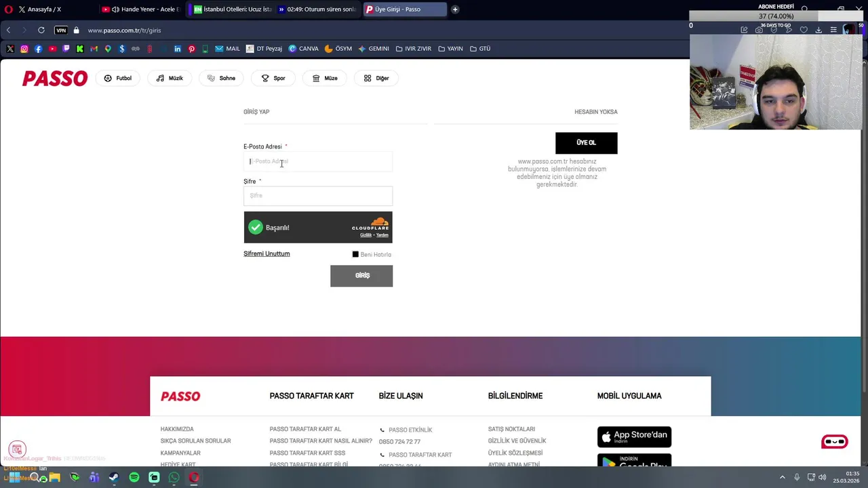Open PASSO TARAFTAR KART AL link
This screenshot has width=868, height=488.
coord(305,429)
